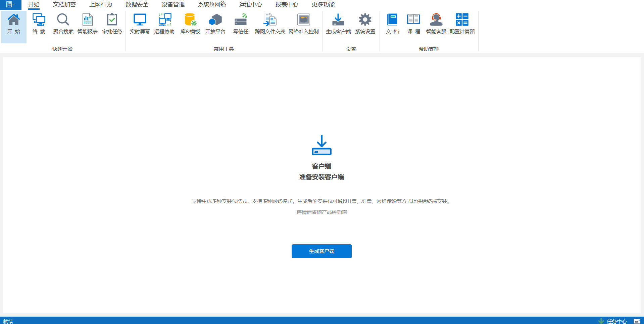The height and width of the screenshot is (324, 644).
Task: Open 跨网文件交换 file exchange
Action: pyautogui.click(x=270, y=24)
